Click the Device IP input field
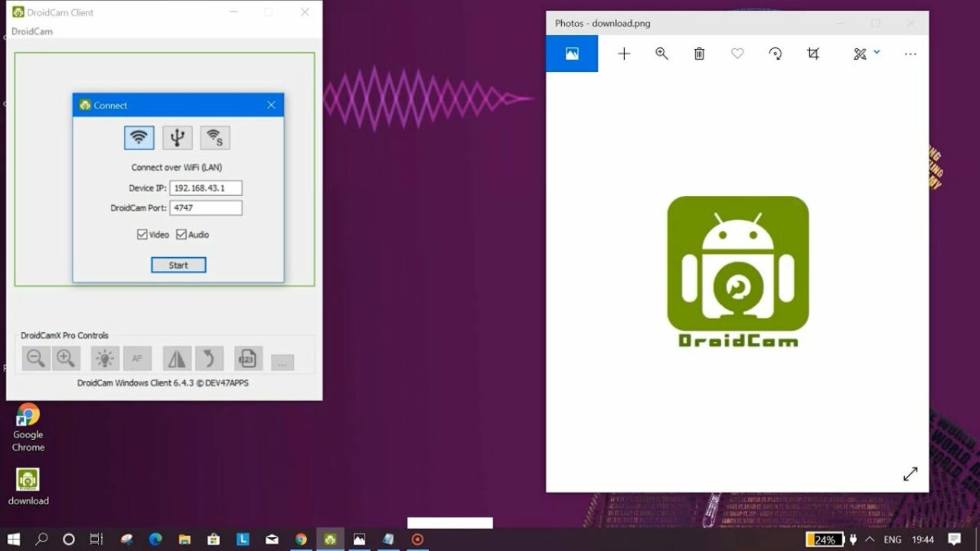Image resolution: width=980 pixels, height=551 pixels. [x=205, y=188]
